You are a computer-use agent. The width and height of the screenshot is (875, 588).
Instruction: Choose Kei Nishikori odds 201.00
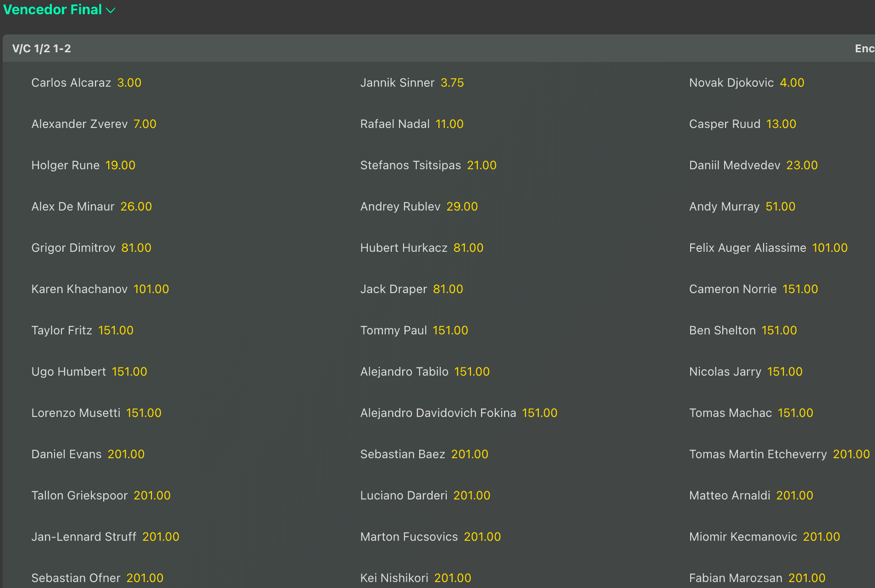click(x=415, y=578)
